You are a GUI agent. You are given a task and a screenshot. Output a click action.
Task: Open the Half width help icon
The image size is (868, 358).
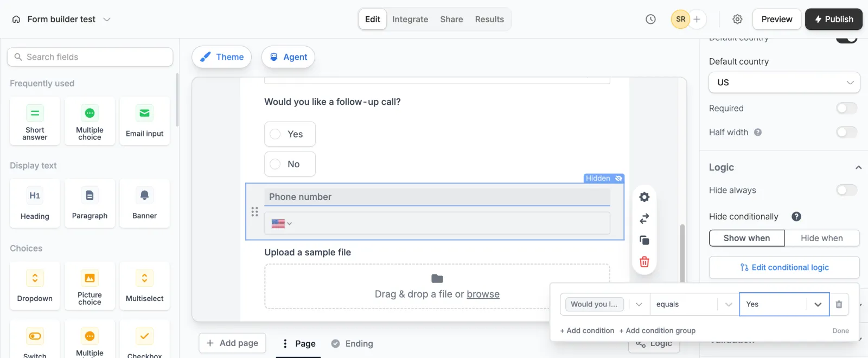(758, 132)
